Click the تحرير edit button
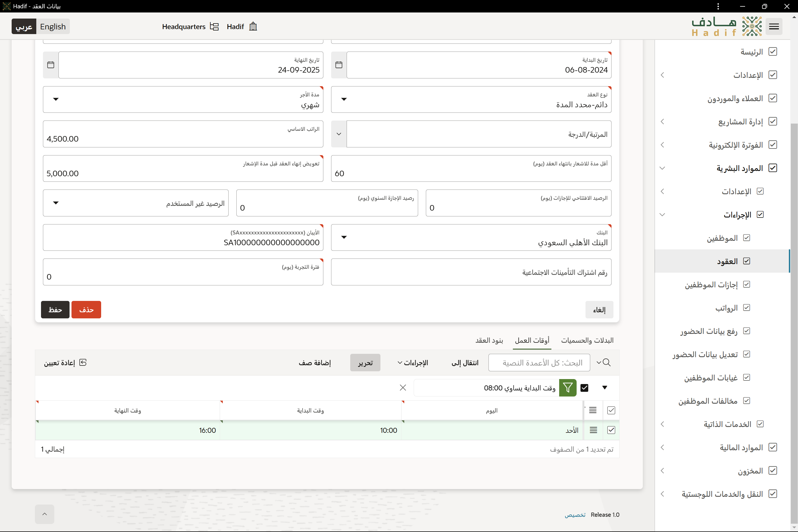 [365, 363]
